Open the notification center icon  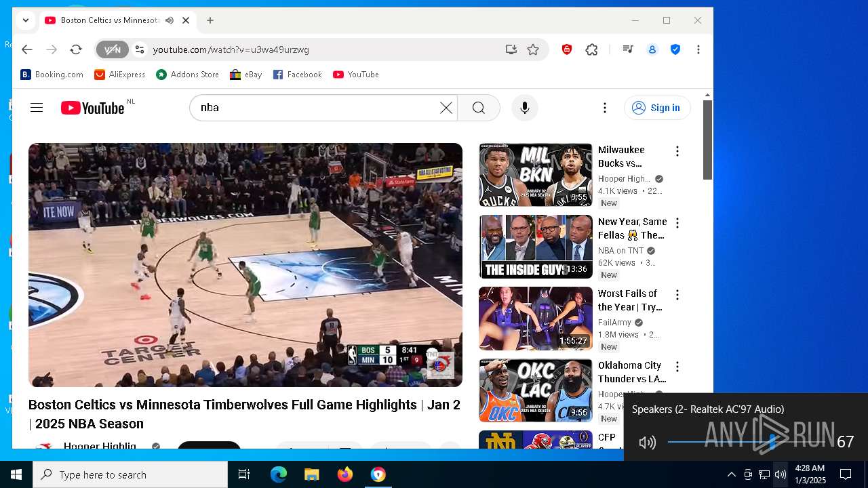coord(846,474)
